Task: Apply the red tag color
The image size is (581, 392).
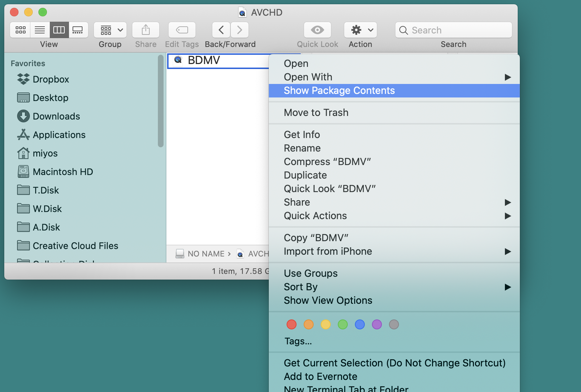Action: click(x=292, y=324)
